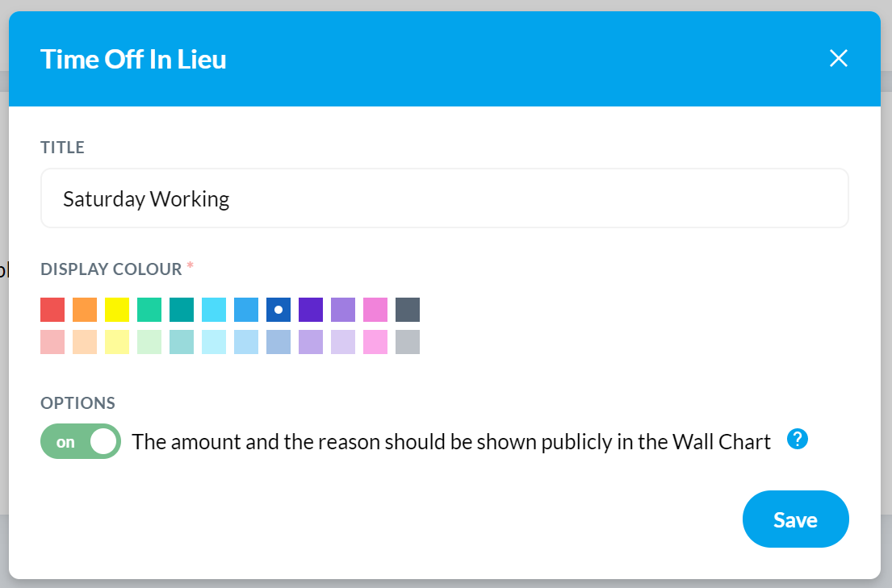Choose the bright pink colour swatch
Viewport: 892px width, 588px height.
pos(375,310)
